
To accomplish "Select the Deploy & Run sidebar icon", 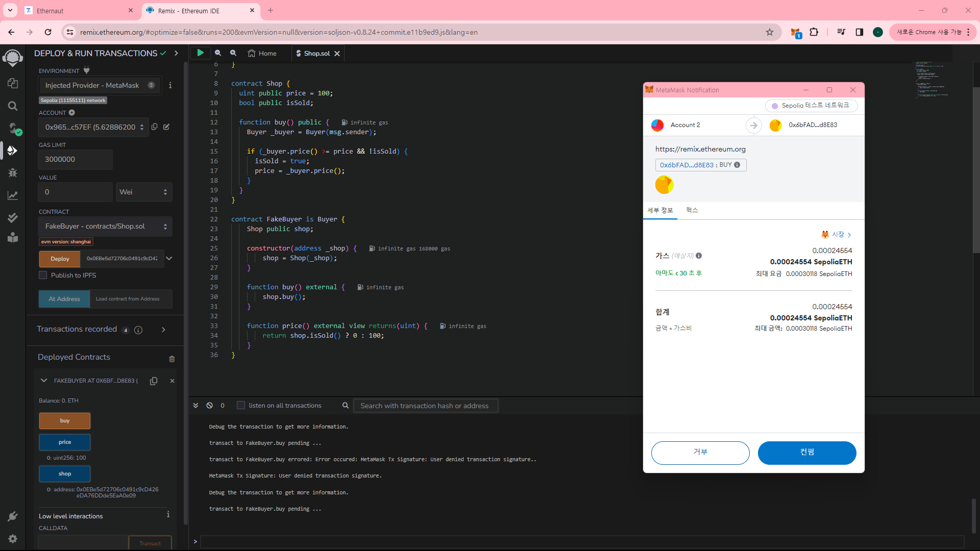I will pyautogui.click(x=13, y=151).
